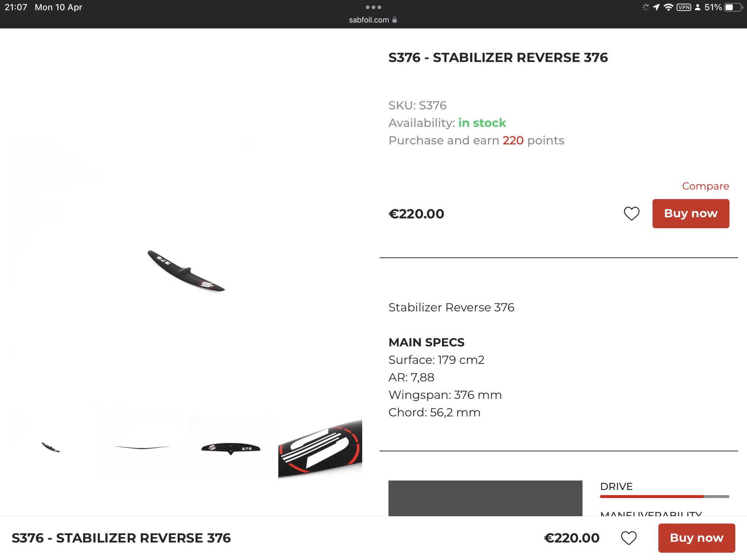This screenshot has height=560, width=747.
Task: Tap the three-dot multitasking menu at top
Action: click(x=373, y=7)
